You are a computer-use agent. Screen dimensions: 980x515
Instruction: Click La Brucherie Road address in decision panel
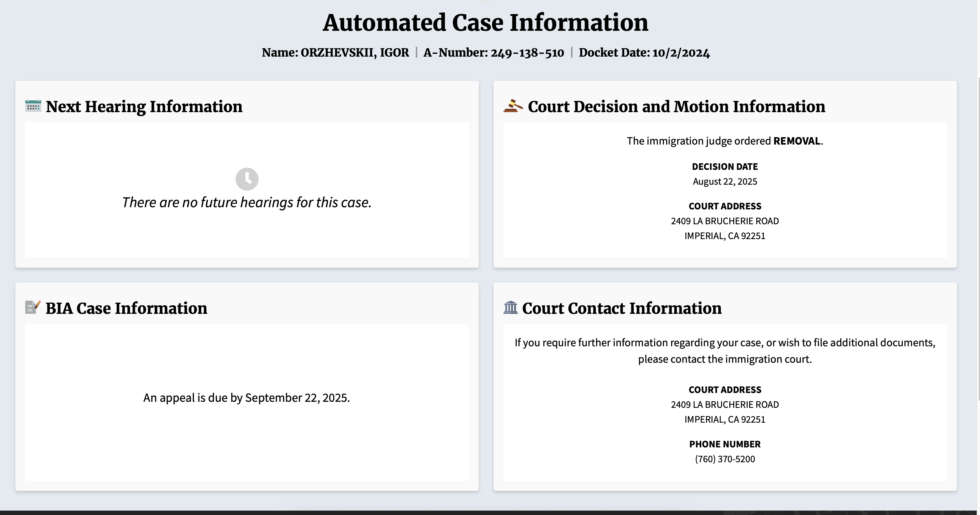click(725, 221)
